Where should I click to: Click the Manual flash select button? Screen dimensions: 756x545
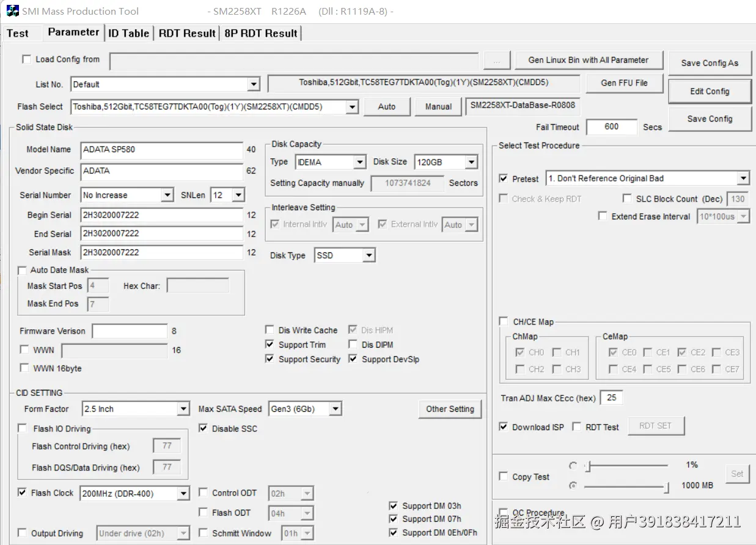(x=438, y=107)
